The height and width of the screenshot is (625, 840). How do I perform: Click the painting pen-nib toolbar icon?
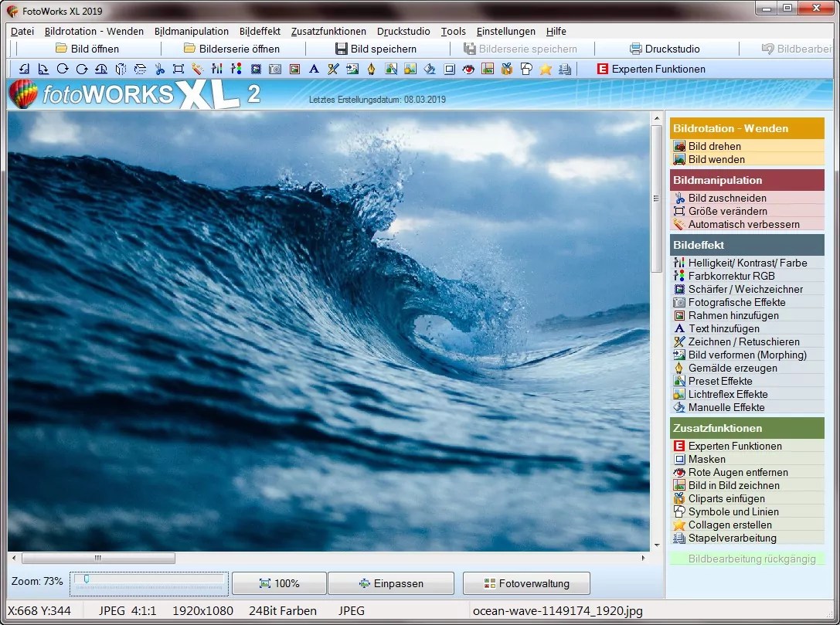point(371,69)
